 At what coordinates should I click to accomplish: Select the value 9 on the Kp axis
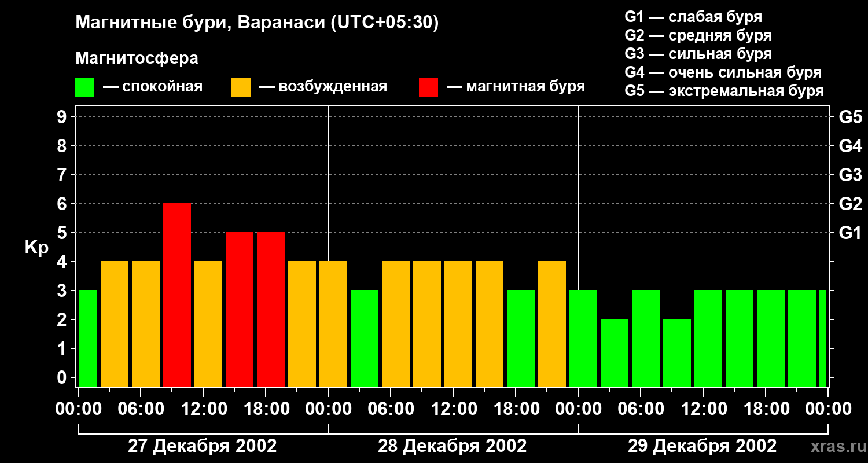(63, 117)
